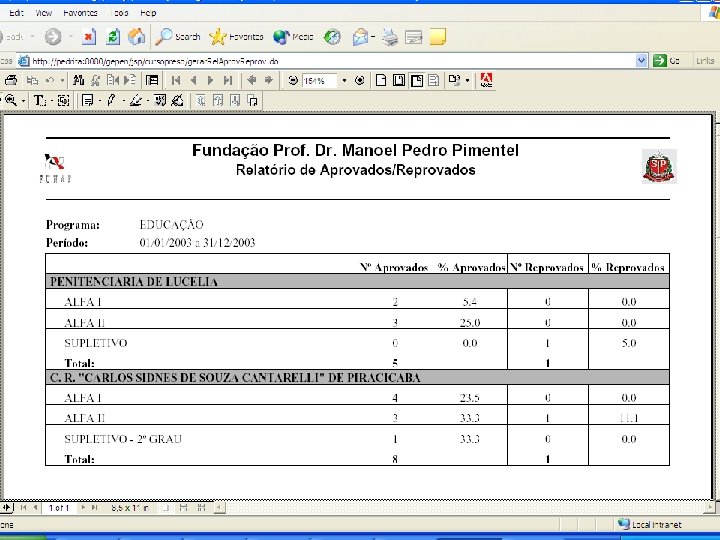Click the Local intranet status zone

click(x=649, y=524)
